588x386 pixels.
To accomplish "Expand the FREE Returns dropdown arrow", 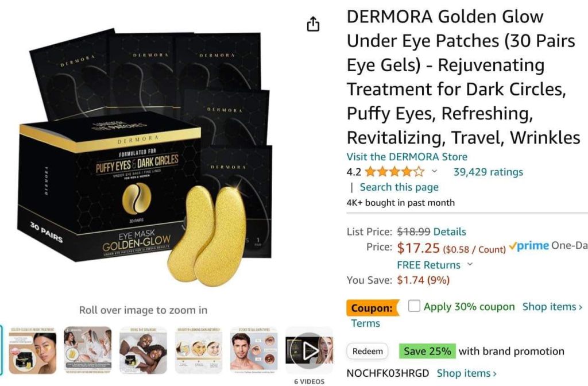I will [x=470, y=264].
